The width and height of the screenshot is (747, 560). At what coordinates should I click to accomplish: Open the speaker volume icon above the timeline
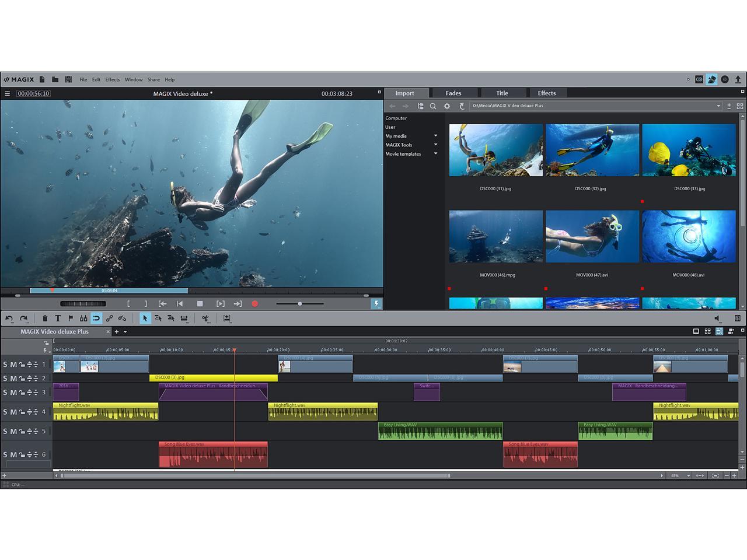(717, 318)
